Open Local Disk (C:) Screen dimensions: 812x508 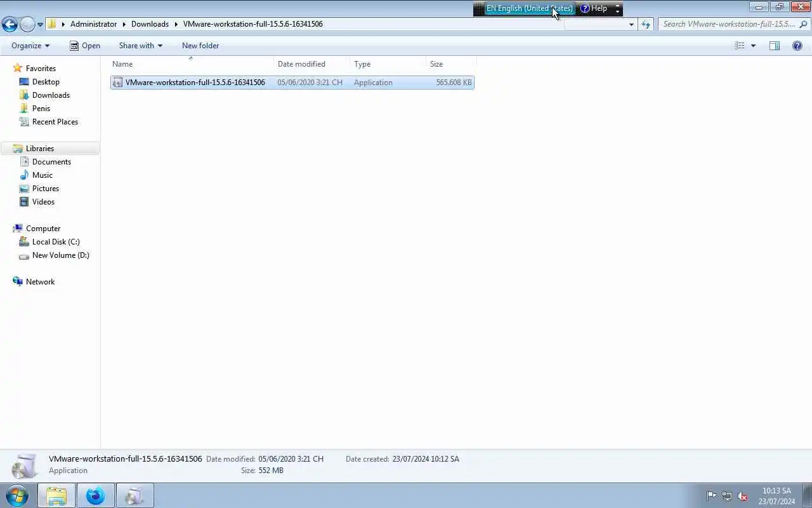coord(56,242)
